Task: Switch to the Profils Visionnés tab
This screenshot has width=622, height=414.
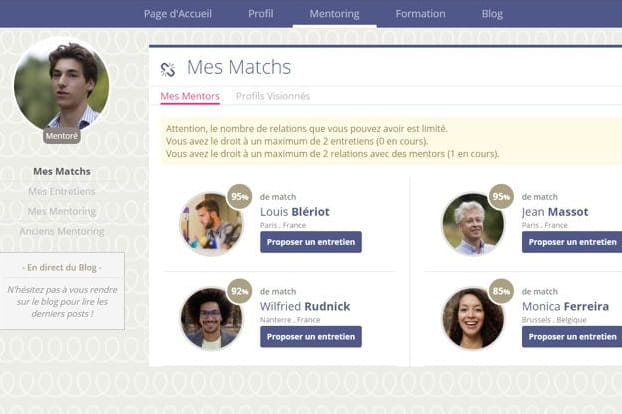Action: click(x=273, y=96)
